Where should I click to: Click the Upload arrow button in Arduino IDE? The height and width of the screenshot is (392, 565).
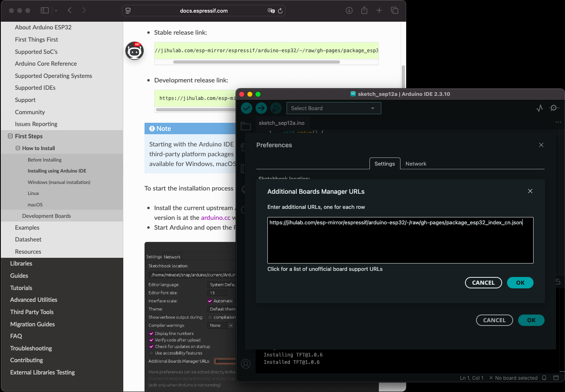261,108
